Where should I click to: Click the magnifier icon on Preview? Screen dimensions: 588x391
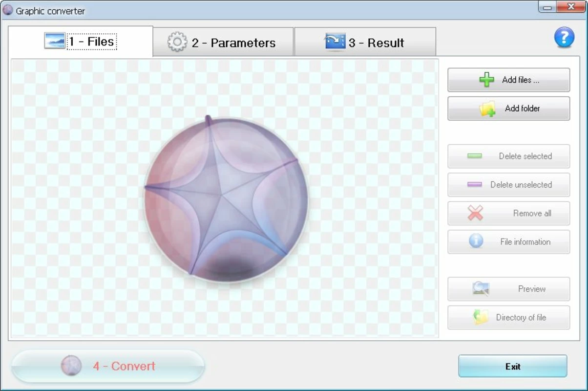(481, 289)
